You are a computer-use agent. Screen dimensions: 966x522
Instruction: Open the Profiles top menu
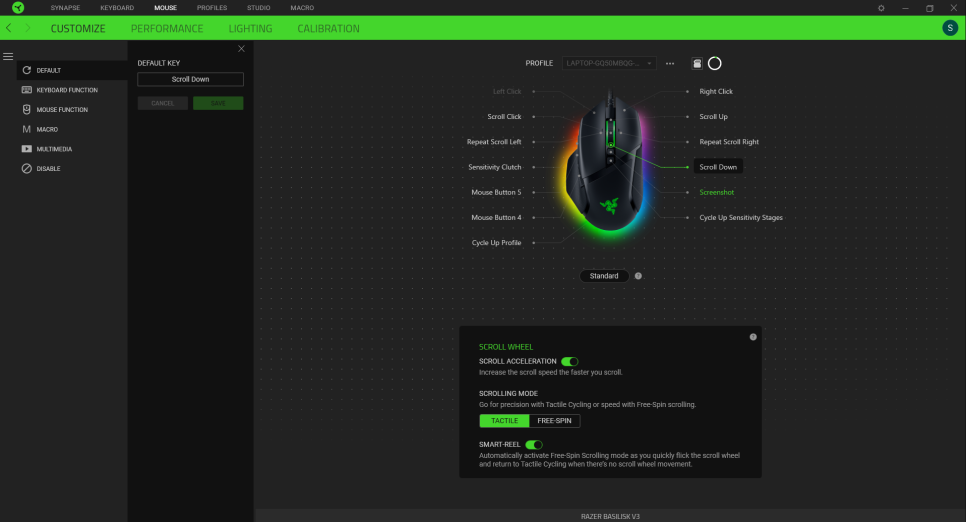click(212, 8)
